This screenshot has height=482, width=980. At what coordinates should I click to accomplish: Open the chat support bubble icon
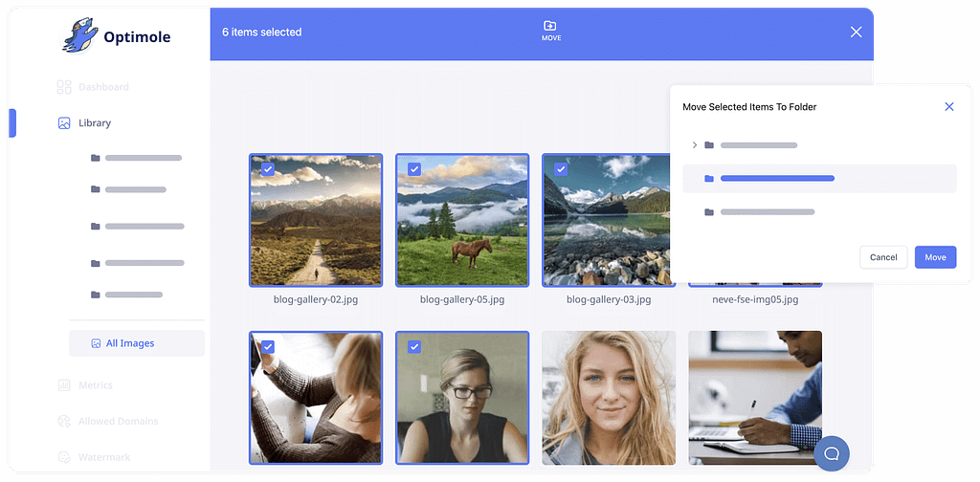coord(832,453)
